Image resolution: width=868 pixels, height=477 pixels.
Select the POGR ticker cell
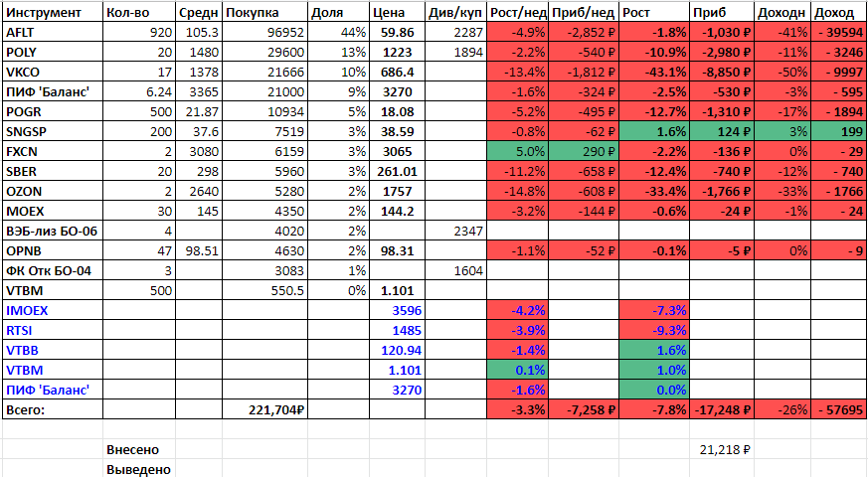[x=53, y=111]
